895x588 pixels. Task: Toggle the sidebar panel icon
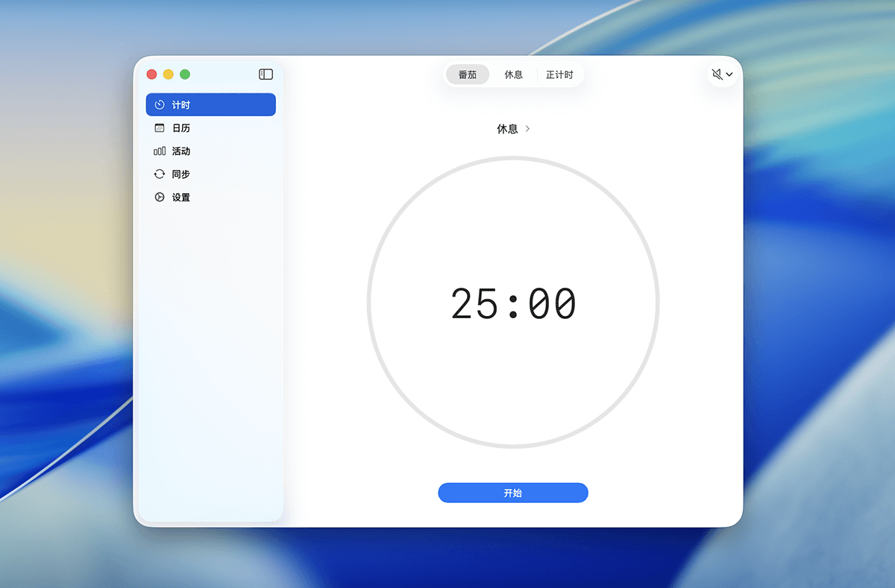[266, 74]
